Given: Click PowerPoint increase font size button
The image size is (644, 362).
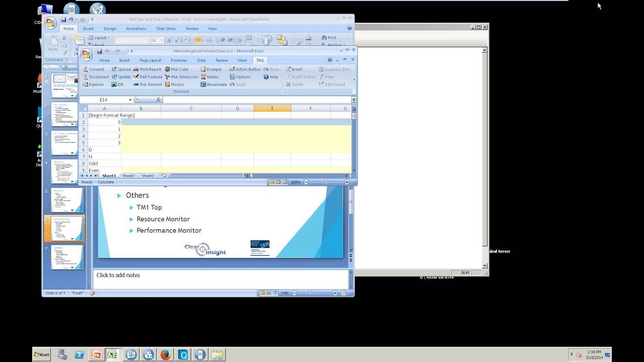Looking at the screenshot, I should (170, 40).
